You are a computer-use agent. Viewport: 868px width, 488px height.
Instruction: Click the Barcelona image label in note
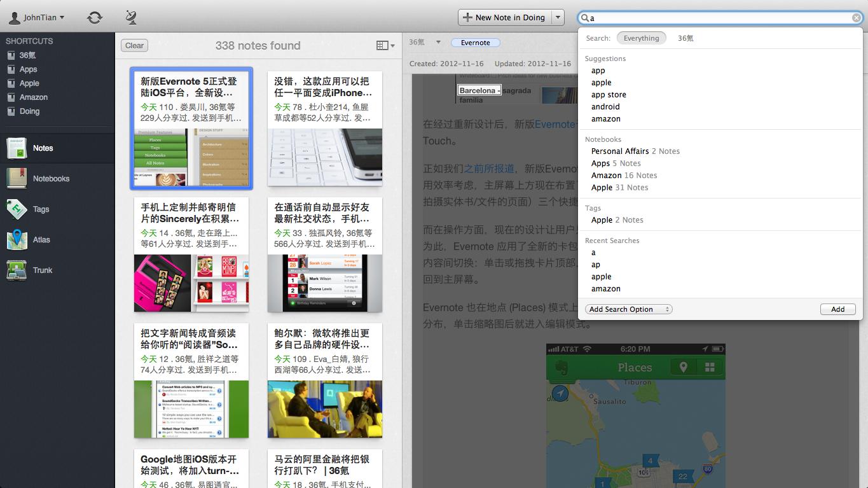[479, 90]
